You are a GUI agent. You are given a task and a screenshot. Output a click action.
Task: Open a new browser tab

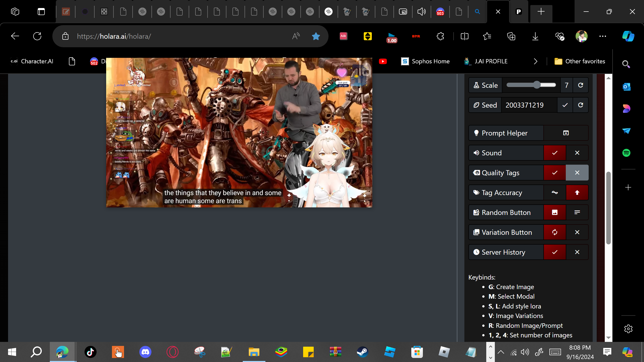[x=541, y=12]
